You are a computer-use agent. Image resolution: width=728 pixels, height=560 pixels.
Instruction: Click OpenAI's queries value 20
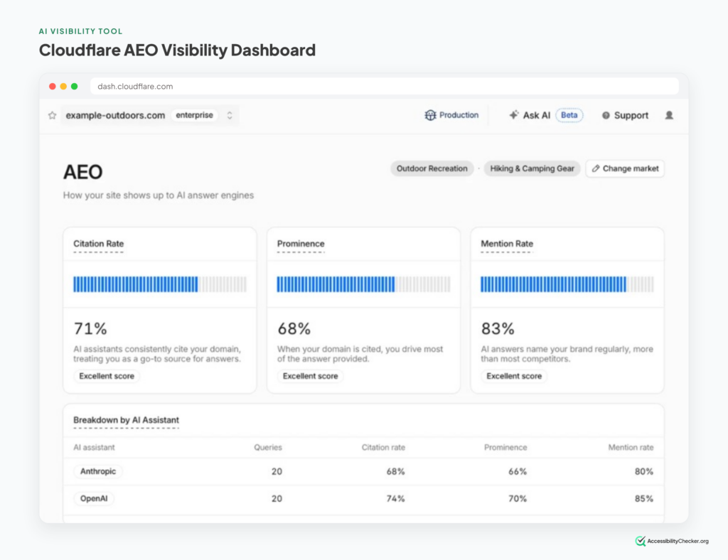277,499
